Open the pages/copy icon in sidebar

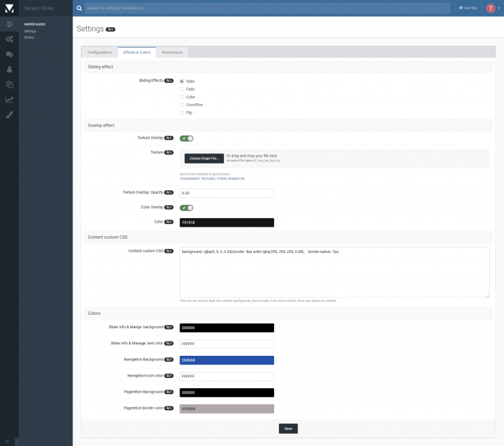coord(9,85)
